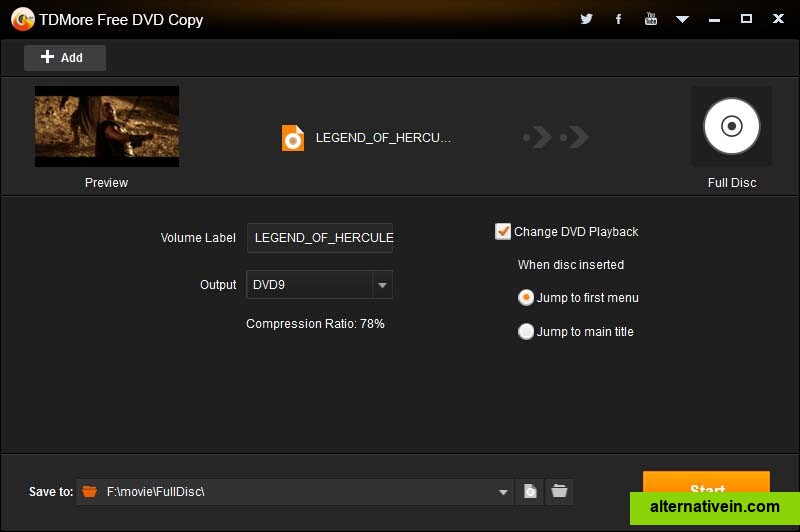Click the Save to path field
This screenshot has width=800, height=532.
pyautogui.click(x=294, y=492)
